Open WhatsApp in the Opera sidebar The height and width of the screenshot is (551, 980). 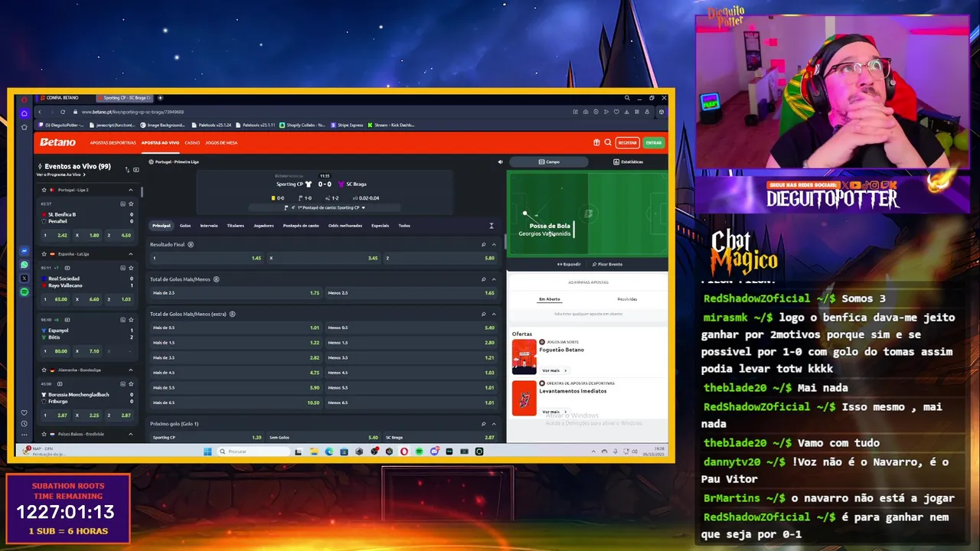coord(24,265)
